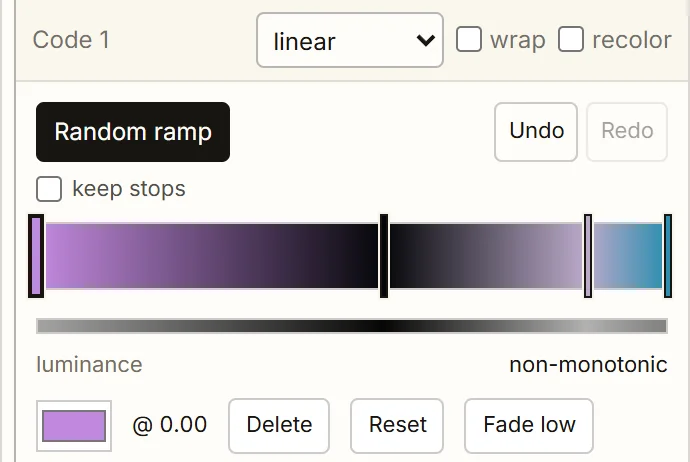
Task: Toggle the recolor checkbox
Action: (571, 39)
